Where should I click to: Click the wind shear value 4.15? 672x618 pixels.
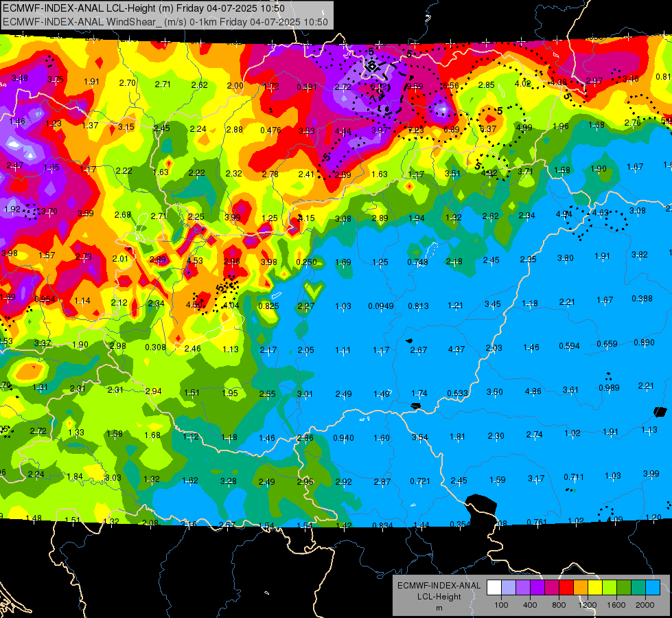click(306, 218)
